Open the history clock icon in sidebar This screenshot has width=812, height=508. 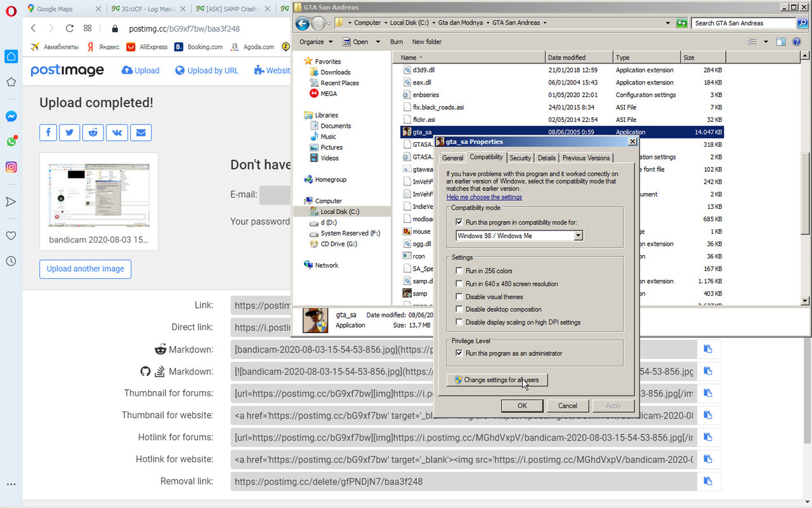[11, 261]
